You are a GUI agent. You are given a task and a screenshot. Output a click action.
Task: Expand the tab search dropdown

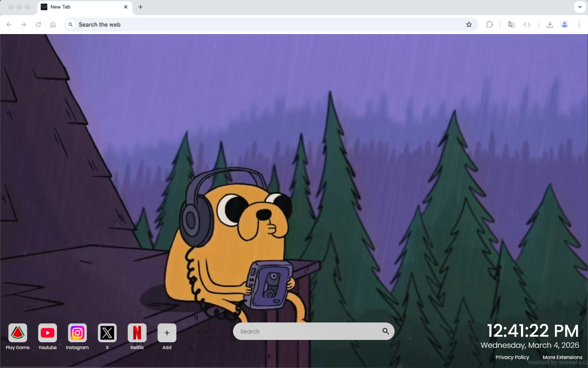580,7
